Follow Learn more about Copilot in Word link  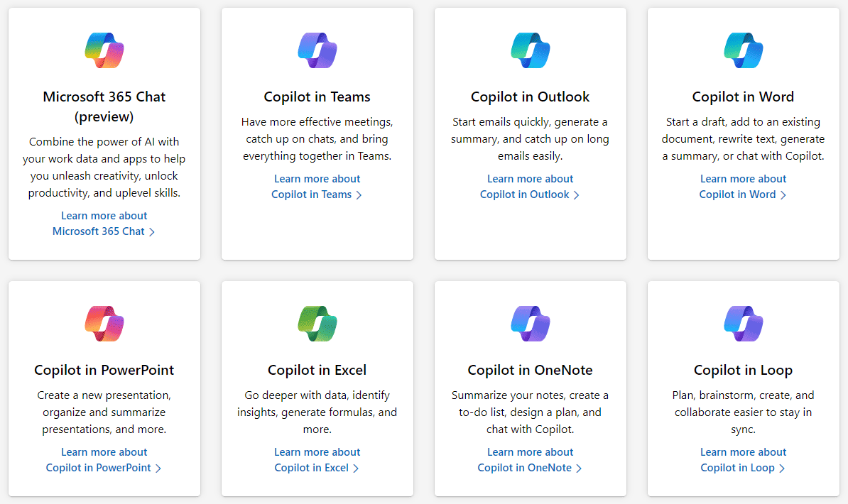click(x=743, y=187)
